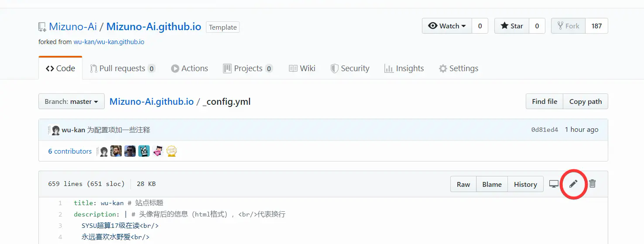Click the Mizuno-Ai.github.io repository title link

click(x=154, y=27)
